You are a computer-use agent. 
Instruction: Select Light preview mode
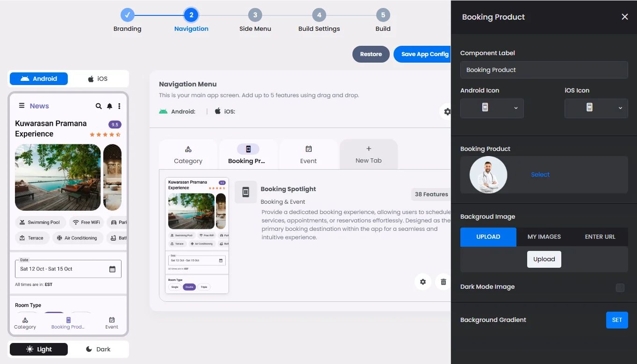(39, 349)
